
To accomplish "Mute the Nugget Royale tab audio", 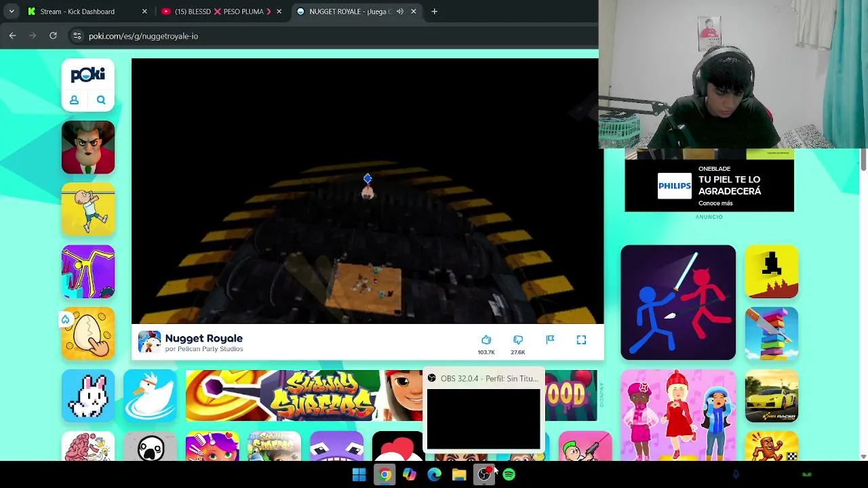I will [x=399, y=12].
